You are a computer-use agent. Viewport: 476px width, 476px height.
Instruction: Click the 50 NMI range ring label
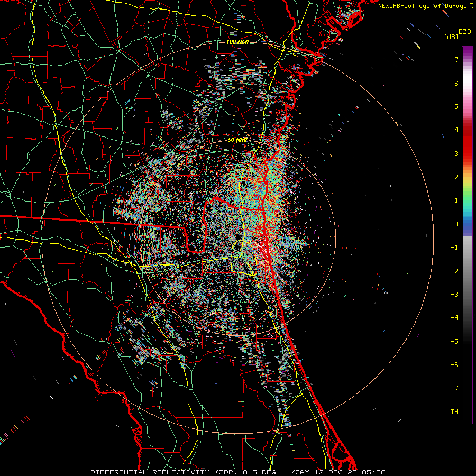[x=237, y=140]
